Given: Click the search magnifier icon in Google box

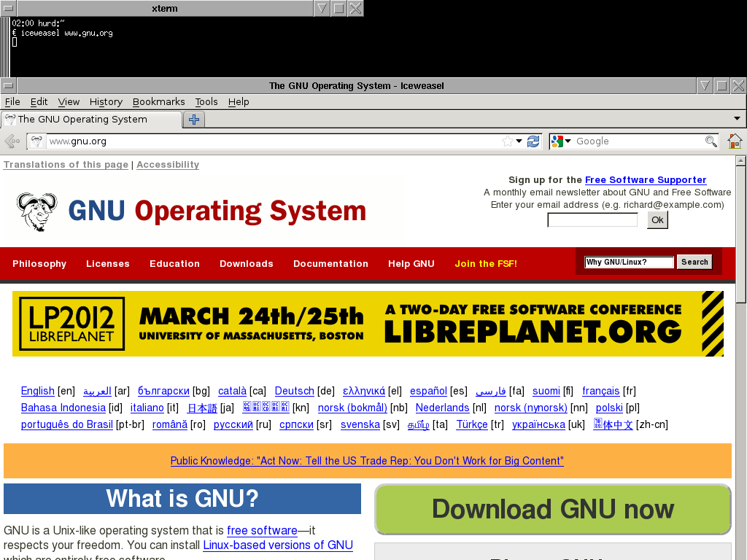Looking at the screenshot, I should click(711, 141).
